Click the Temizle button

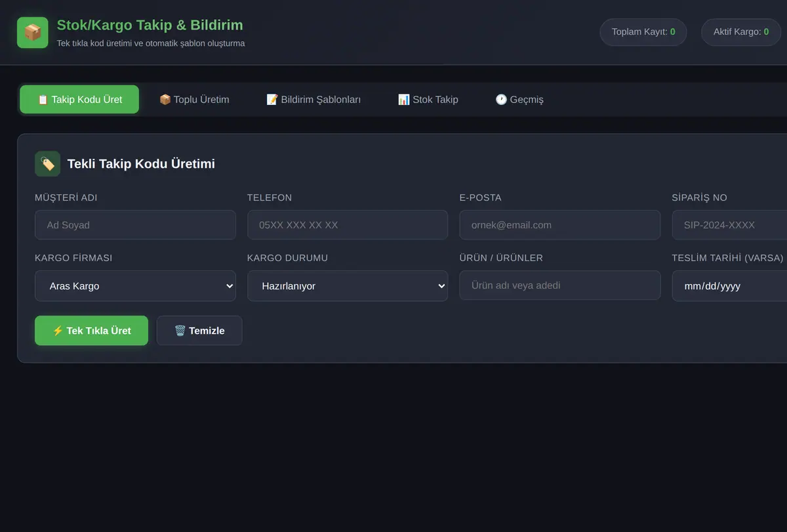click(x=199, y=331)
